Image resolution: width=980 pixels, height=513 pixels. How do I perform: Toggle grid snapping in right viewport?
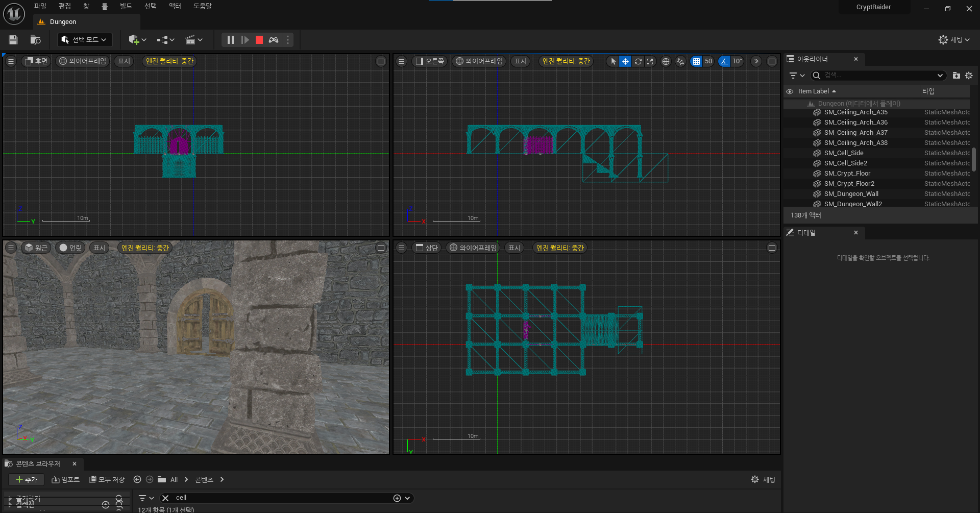(x=696, y=61)
